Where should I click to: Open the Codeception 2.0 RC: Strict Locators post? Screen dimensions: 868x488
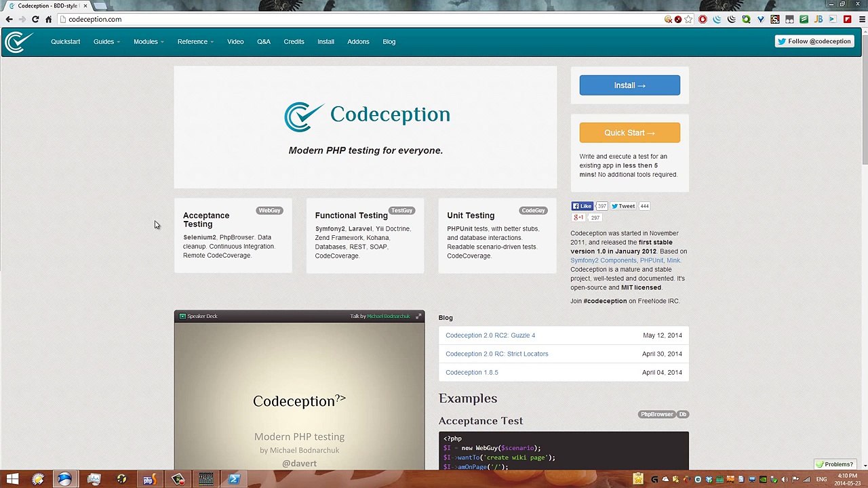coord(497,354)
